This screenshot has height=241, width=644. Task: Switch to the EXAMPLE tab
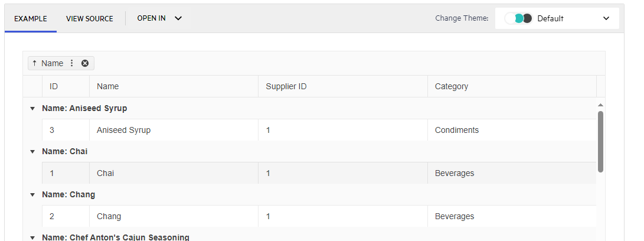(31, 18)
